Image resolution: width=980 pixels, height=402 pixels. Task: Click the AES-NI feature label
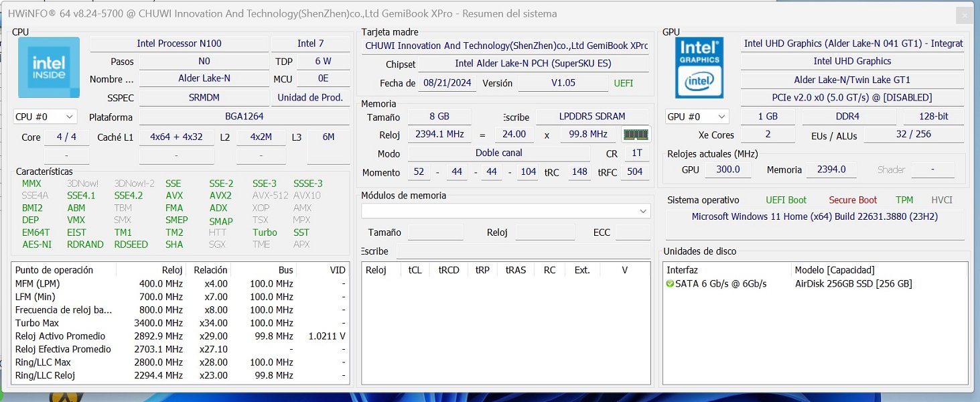click(36, 245)
